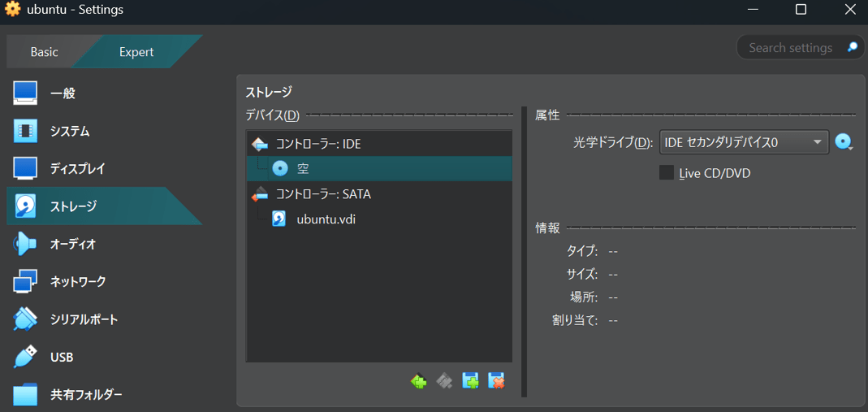Click the 割り当て: info label
The height and width of the screenshot is (412, 868).
tap(575, 320)
